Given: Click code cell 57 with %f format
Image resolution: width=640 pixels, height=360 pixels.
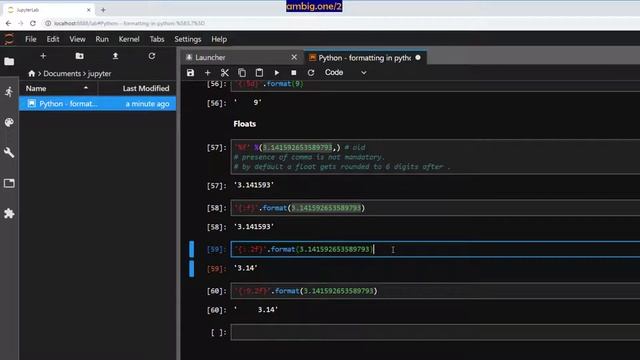Looking at the screenshot, I should 435,157.
